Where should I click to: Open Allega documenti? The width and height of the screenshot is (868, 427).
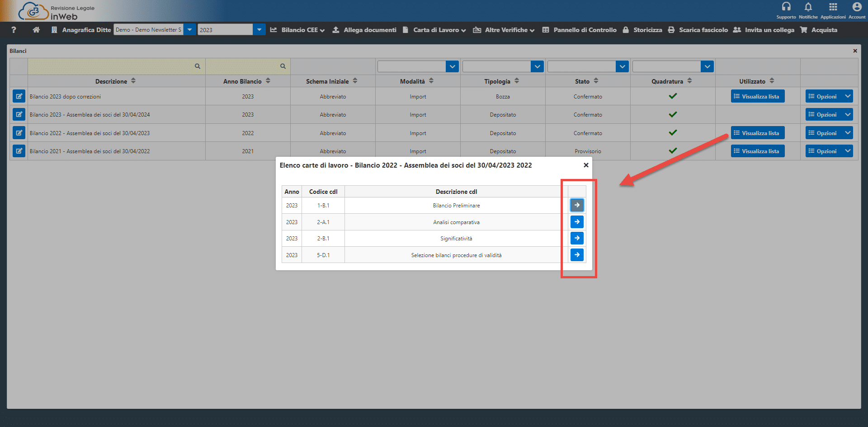364,30
